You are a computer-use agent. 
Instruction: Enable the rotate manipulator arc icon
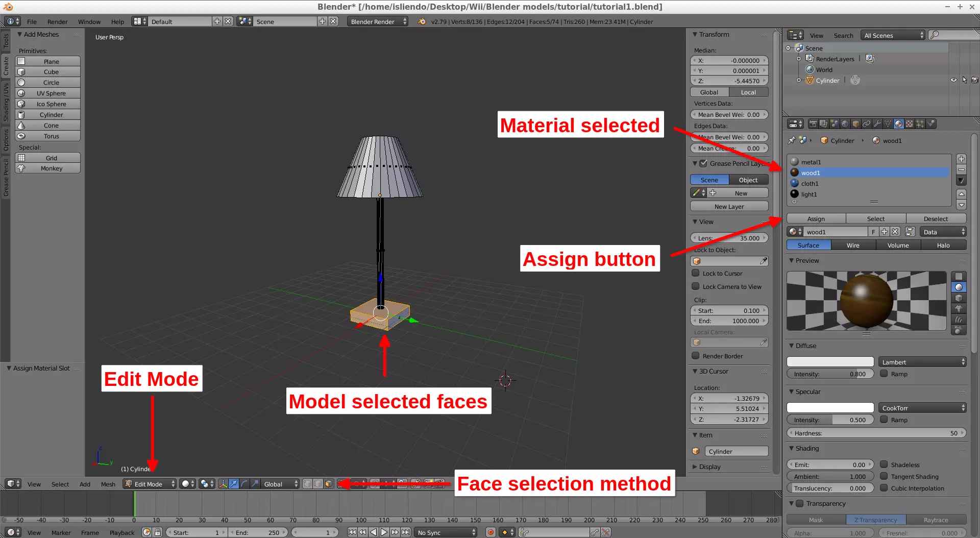[x=244, y=484]
